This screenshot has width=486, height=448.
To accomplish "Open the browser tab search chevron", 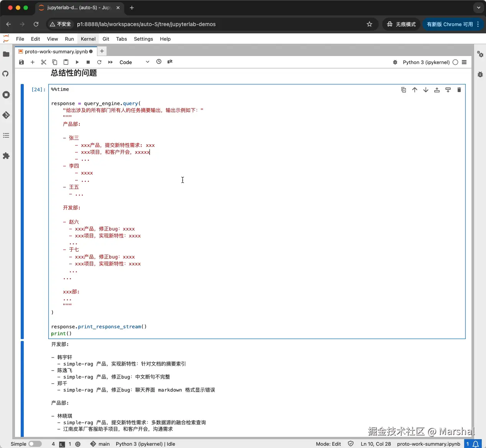I will (477, 8).
